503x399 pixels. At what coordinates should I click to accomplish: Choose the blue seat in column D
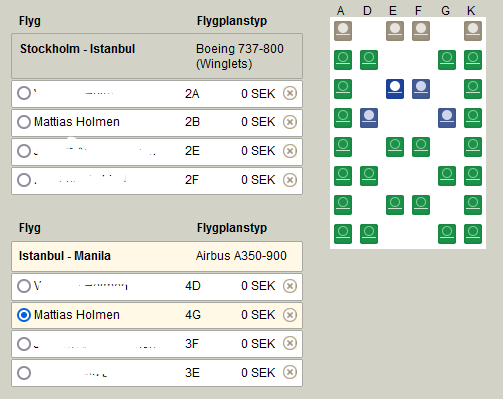(x=369, y=118)
